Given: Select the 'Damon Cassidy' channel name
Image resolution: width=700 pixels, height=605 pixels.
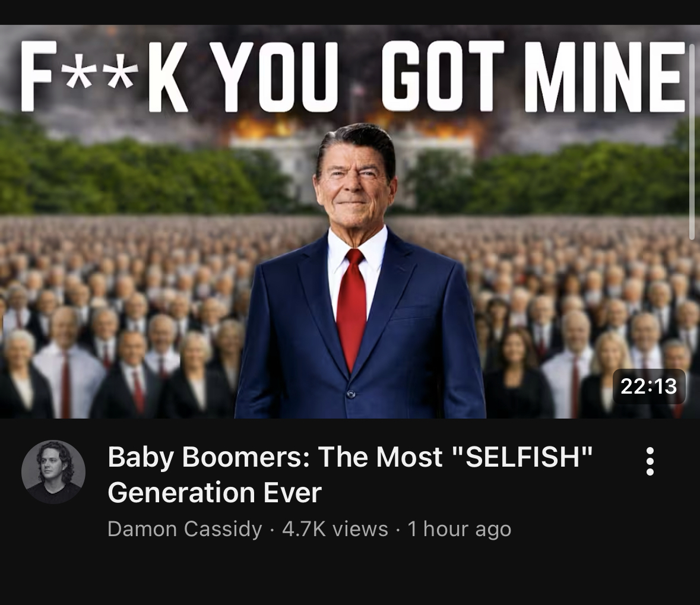Looking at the screenshot, I should pyautogui.click(x=185, y=529).
